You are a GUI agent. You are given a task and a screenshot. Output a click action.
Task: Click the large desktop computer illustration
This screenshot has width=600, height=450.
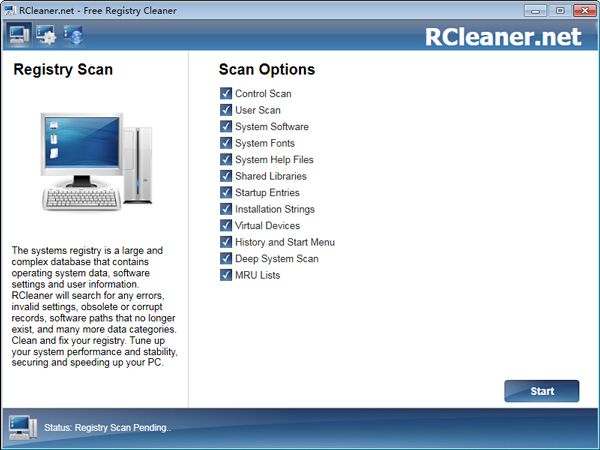click(97, 161)
